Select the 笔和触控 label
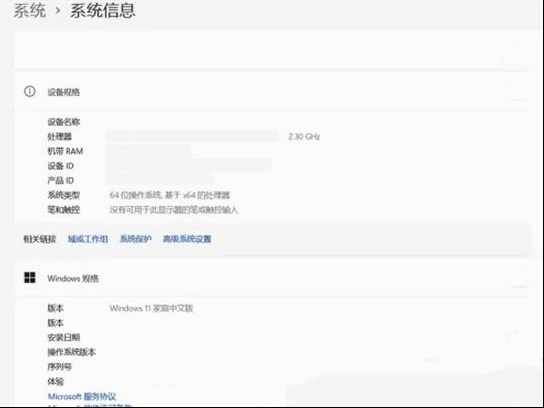The width and height of the screenshot is (544, 408). pyautogui.click(x=63, y=210)
